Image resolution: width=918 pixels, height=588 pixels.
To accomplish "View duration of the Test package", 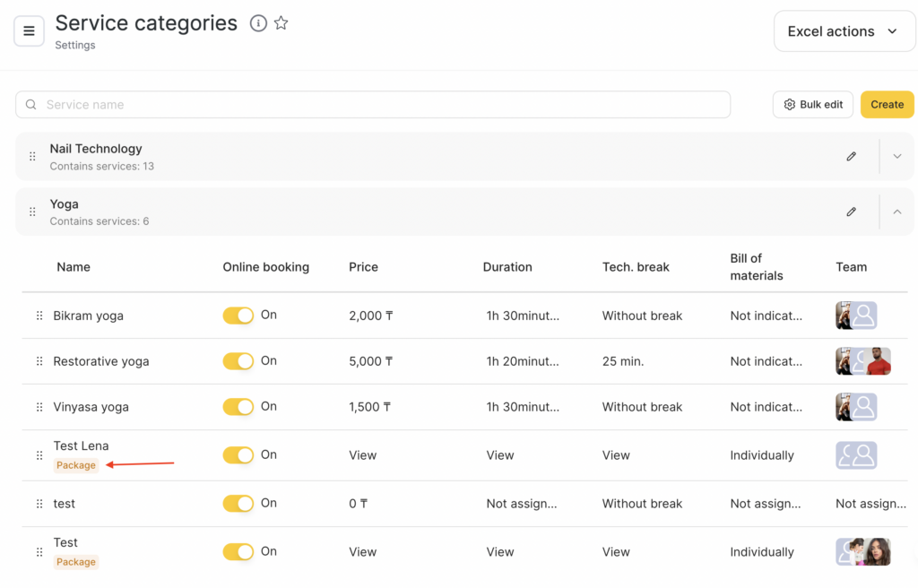I will pos(500,552).
